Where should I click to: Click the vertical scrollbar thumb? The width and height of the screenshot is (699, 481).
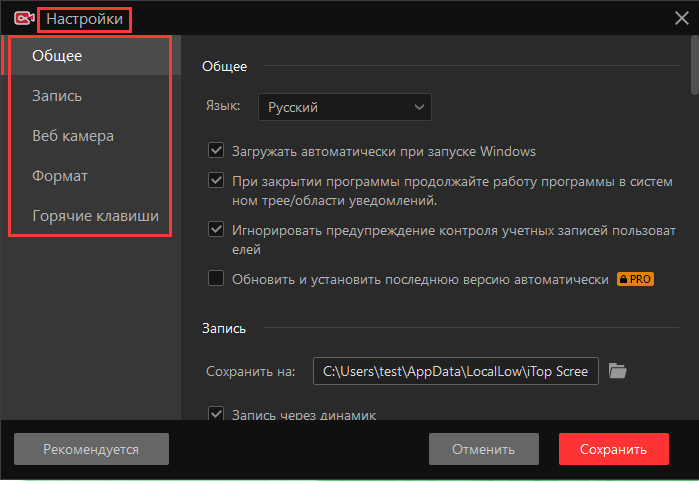pyautogui.click(x=695, y=66)
